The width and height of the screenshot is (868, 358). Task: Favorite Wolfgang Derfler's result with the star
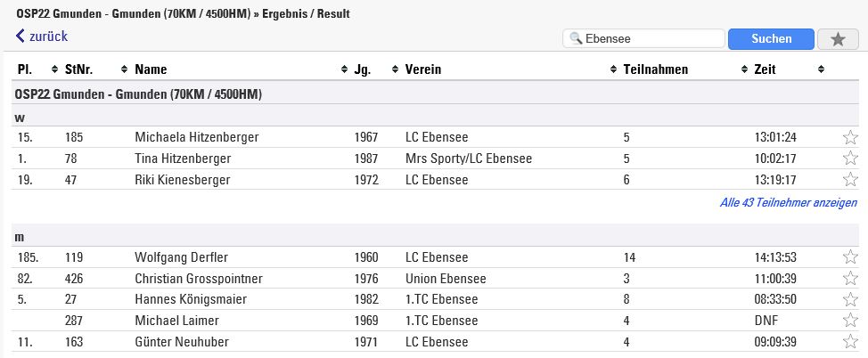pos(850,256)
